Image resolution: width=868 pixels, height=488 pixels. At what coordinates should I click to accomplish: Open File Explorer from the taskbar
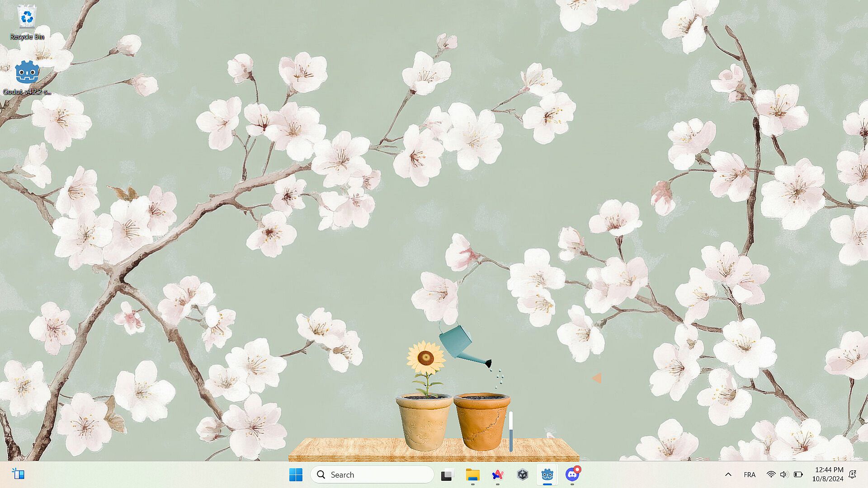click(472, 474)
